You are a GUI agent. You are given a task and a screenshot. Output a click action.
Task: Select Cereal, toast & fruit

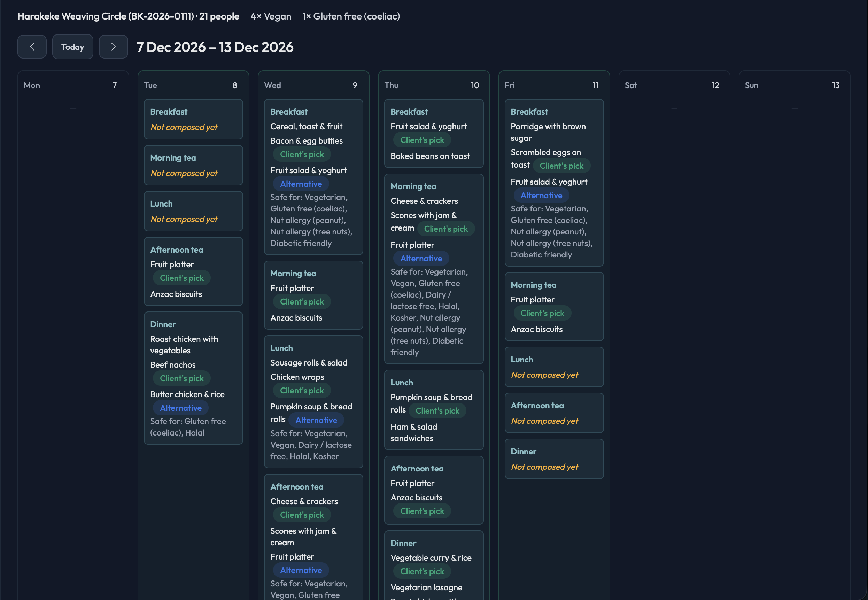pyautogui.click(x=306, y=126)
